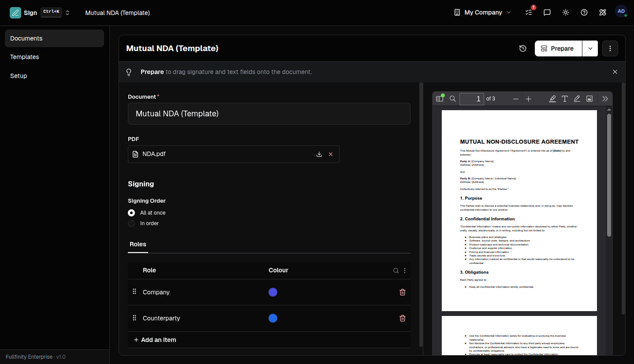Click the Colour column header
Image resolution: width=634 pixels, height=364 pixels.
point(278,270)
